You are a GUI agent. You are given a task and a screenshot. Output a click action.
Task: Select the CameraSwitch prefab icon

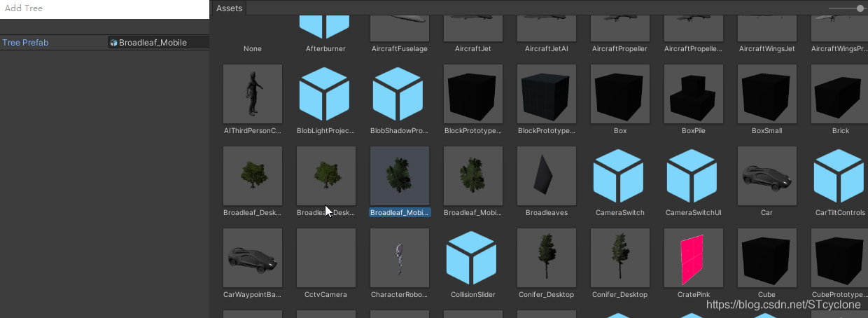(619, 176)
